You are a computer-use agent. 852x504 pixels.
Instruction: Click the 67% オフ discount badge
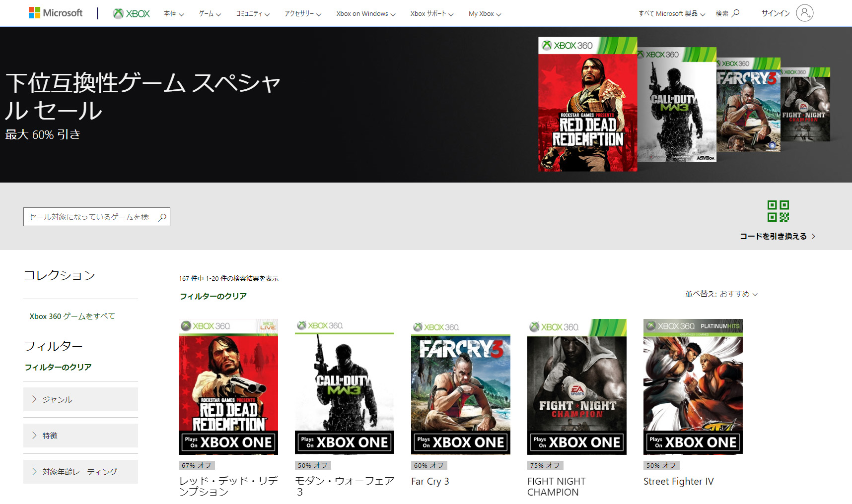pyautogui.click(x=197, y=465)
